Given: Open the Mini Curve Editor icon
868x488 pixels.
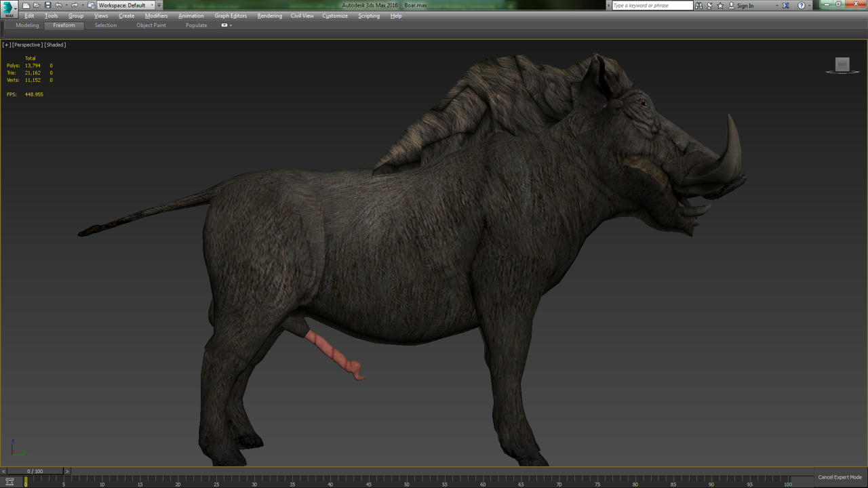Looking at the screenshot, I should 9,482.
